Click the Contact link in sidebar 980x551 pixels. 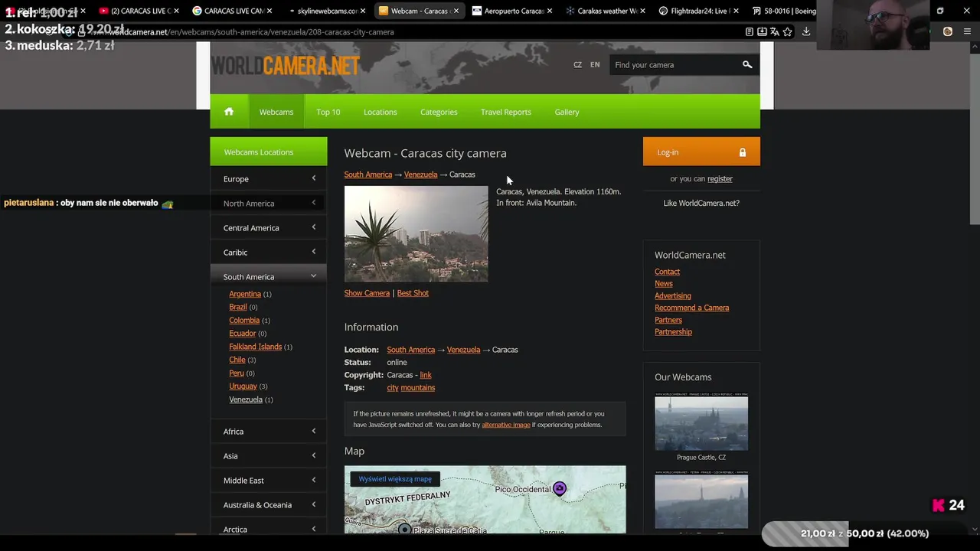coord(667,272)
